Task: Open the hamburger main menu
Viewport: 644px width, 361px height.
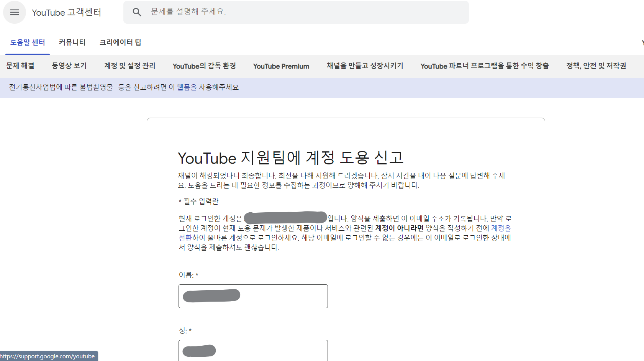Action: pyautogui.click(x=15, y=12)
